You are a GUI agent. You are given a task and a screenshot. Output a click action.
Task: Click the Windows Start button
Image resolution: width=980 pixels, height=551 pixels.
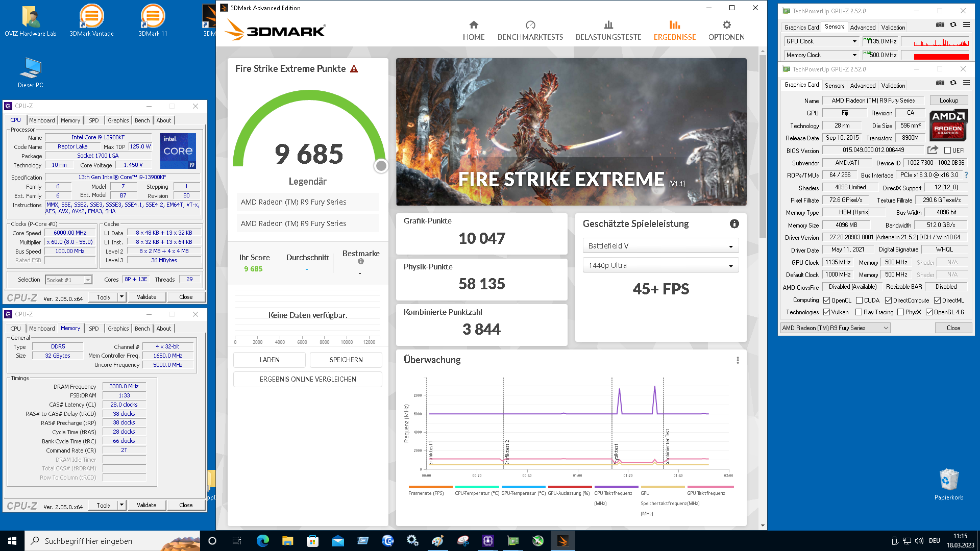point(12,541)
